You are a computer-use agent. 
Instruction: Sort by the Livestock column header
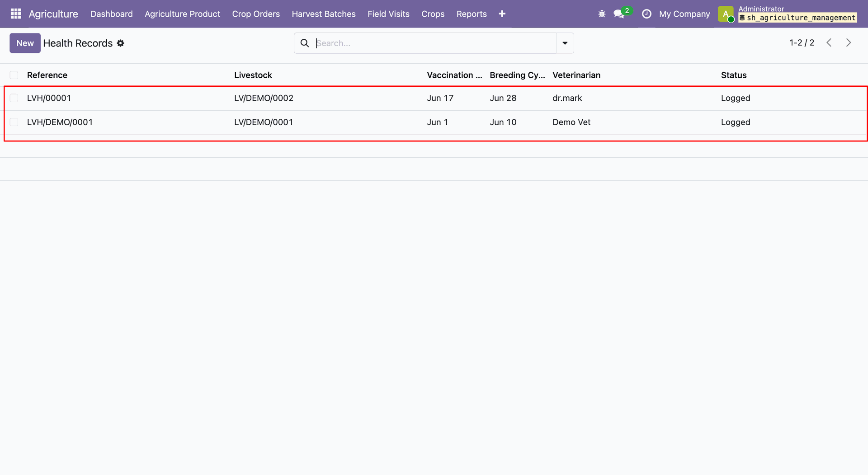253,75
